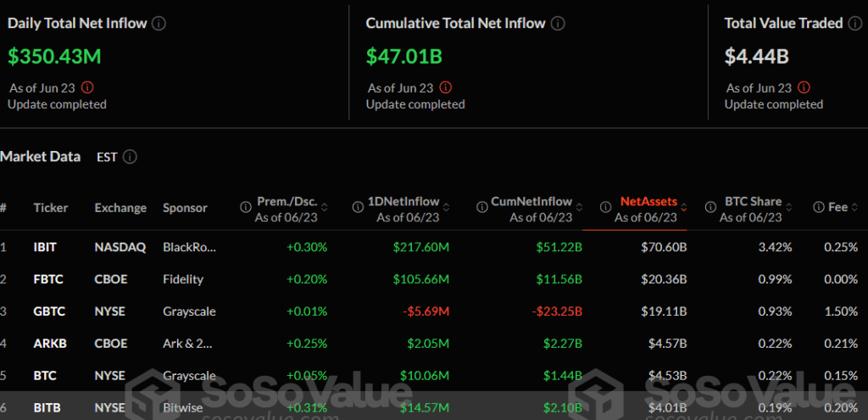The height and width of the screenshot is (420, 868).
Task: Click red alert icon under Daily Total Net Inflow
Action: point(87,87)
